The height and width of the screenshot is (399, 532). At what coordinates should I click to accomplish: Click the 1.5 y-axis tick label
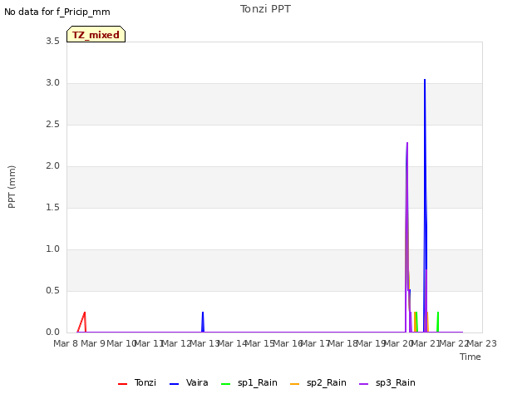53,207
